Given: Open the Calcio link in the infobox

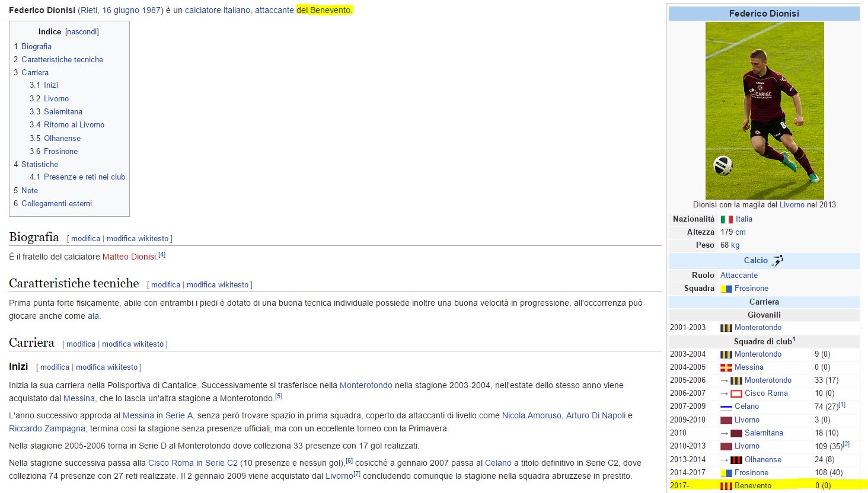Looking at the screenshot, I should pyautogui.click(x=756, y=261).
